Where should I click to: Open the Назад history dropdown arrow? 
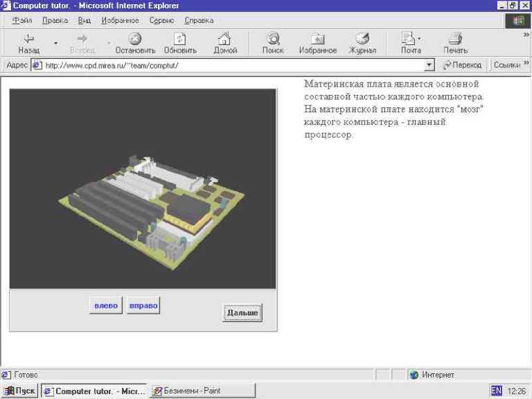pos(55,44)
